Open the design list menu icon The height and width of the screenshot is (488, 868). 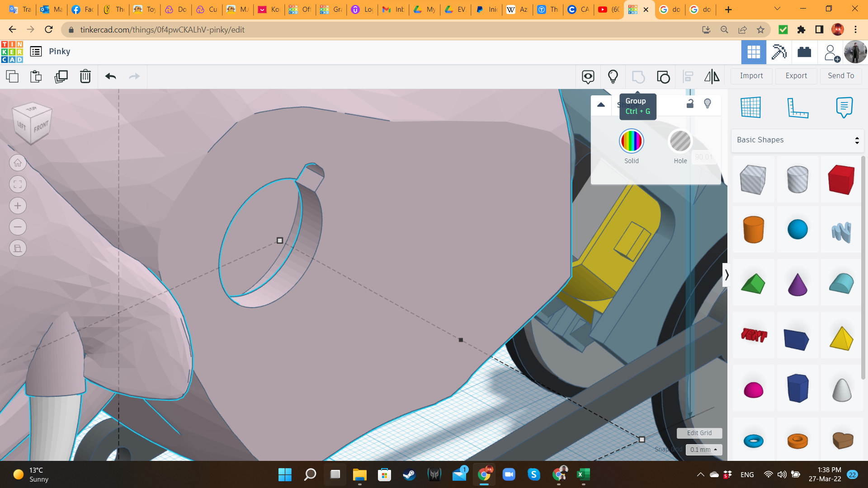(36, 52)
